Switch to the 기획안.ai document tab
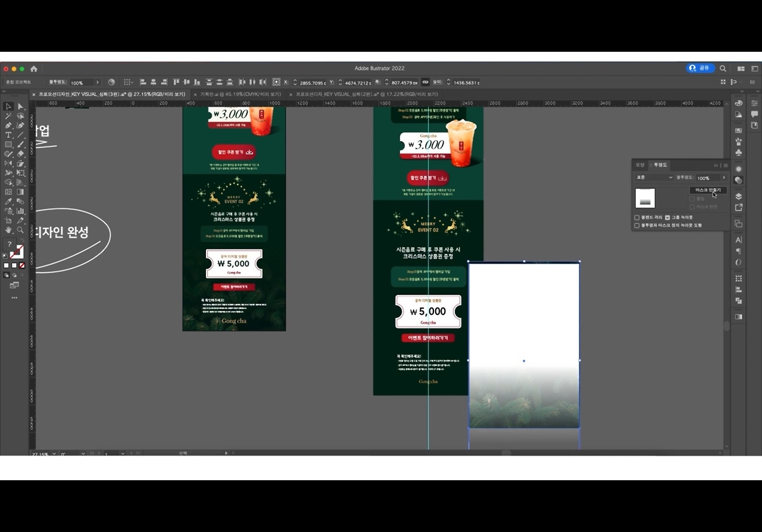Viewport: 762px width, 532px height. (x=240, y=94)
